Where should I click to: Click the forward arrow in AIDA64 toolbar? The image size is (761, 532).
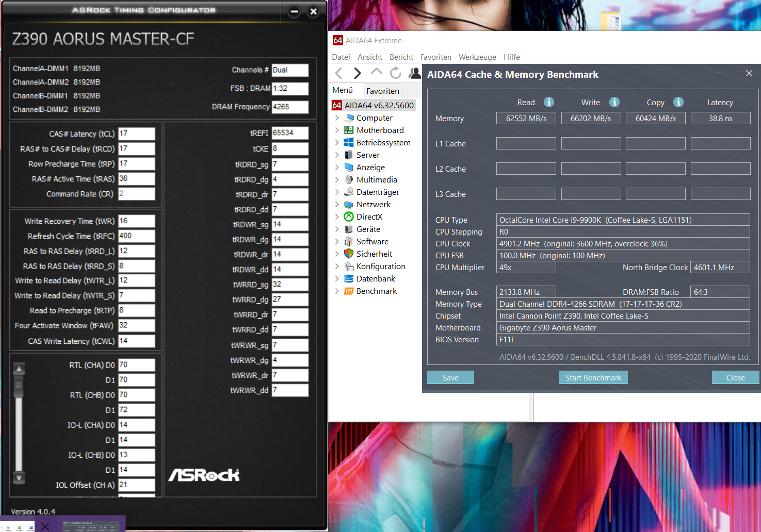(357, 73)
